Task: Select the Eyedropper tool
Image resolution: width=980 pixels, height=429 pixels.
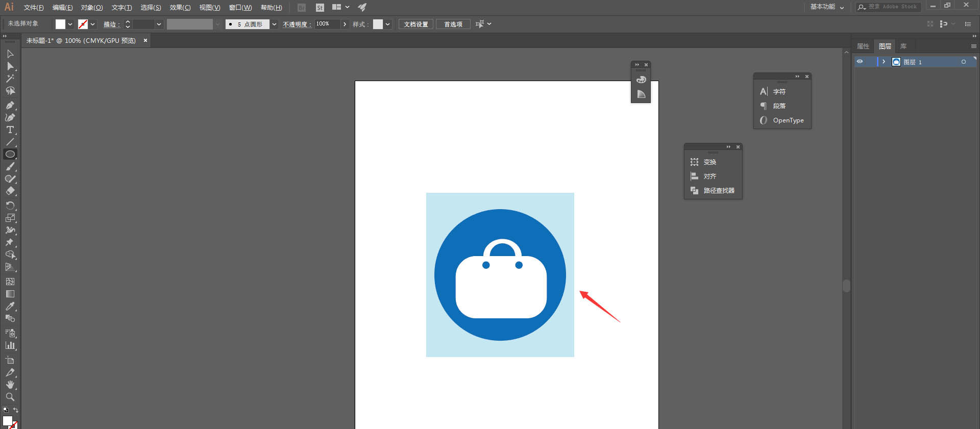Action: 10,307
